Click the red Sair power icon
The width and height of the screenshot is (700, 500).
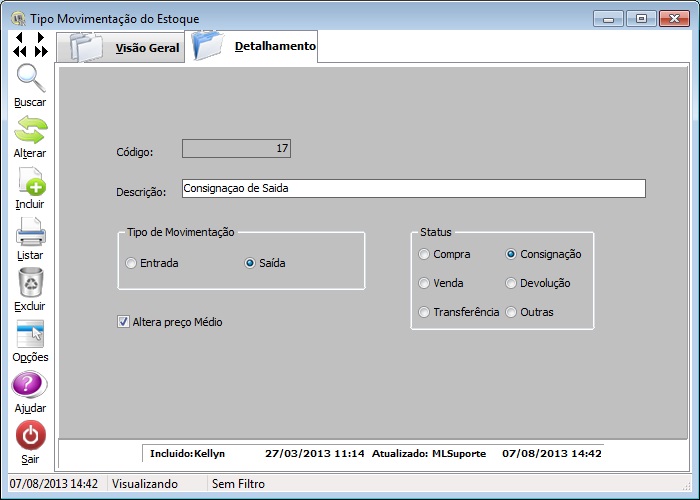tap(30, 436)
